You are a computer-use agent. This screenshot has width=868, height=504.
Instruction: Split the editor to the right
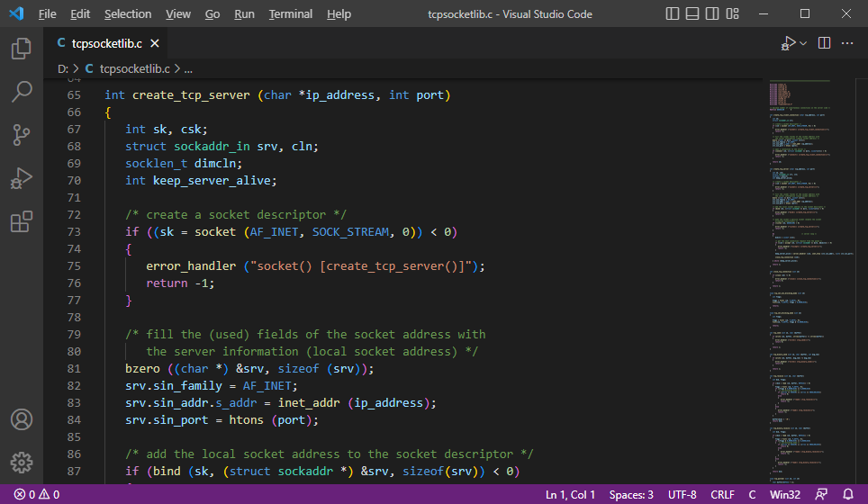tap(824, 43)
